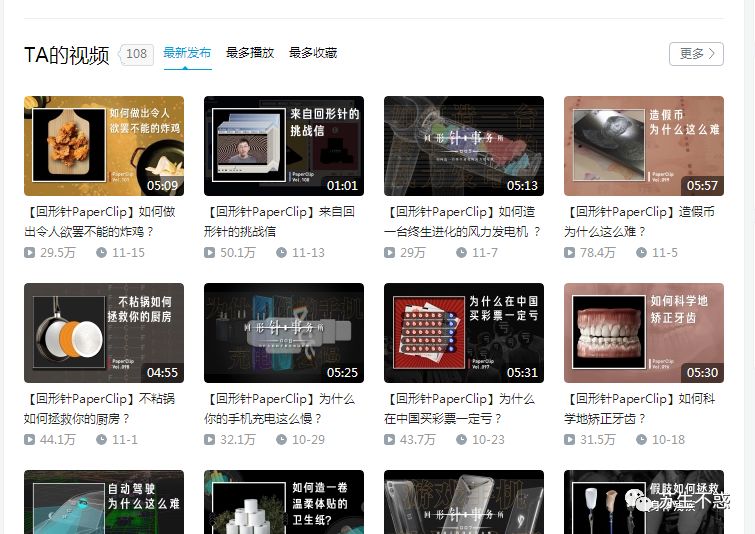Screen dimensions: 755x534
Task: Open the 不粘锅如何拯救你的厨房 thumbnail
Action: [x=104, y=333]
